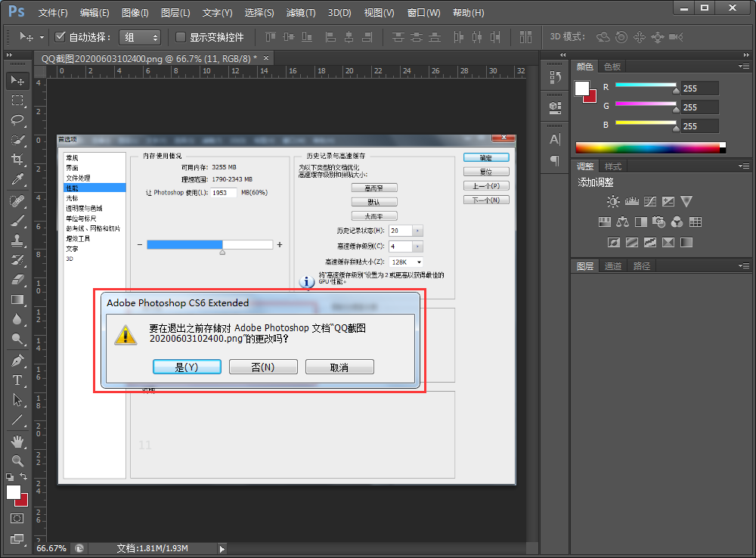Image resolution: width=756 pixels, height=558 pixels.
Task: Add a Brightness/Contrast adjustment
Action: [613, 200]
